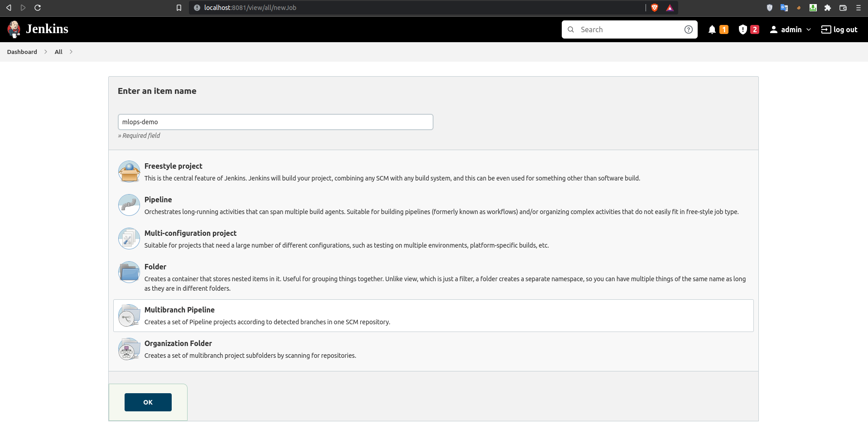Click the bookmark icon in address bar
The image size is (868, 444).
click(179, 8)
